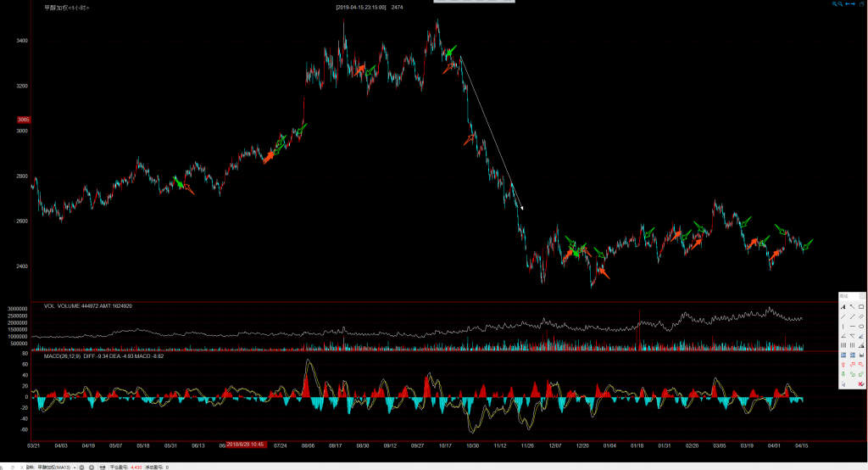Choose the parallel lines drawing tool
This screenshot has height=470, width=868.
[861, 316]
